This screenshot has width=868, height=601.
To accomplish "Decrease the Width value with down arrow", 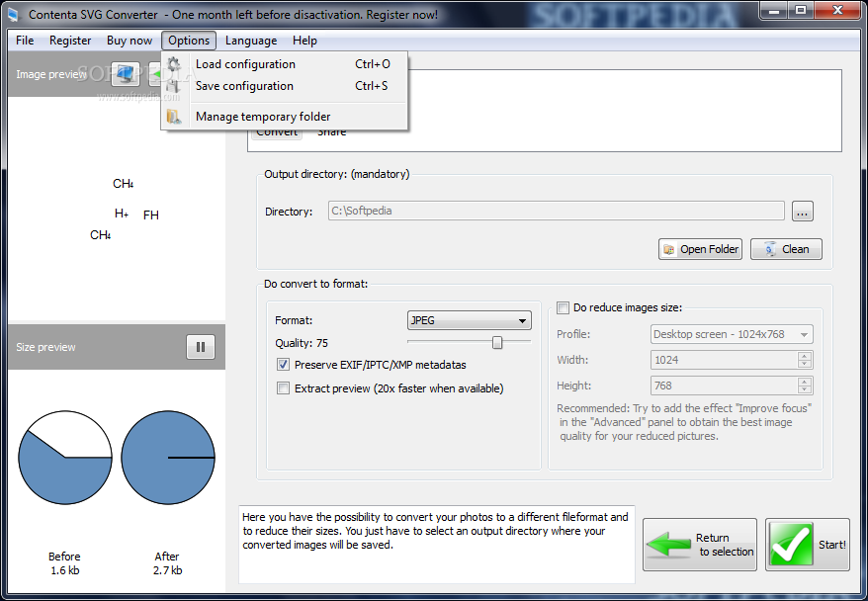I will (x=805, y=364).
